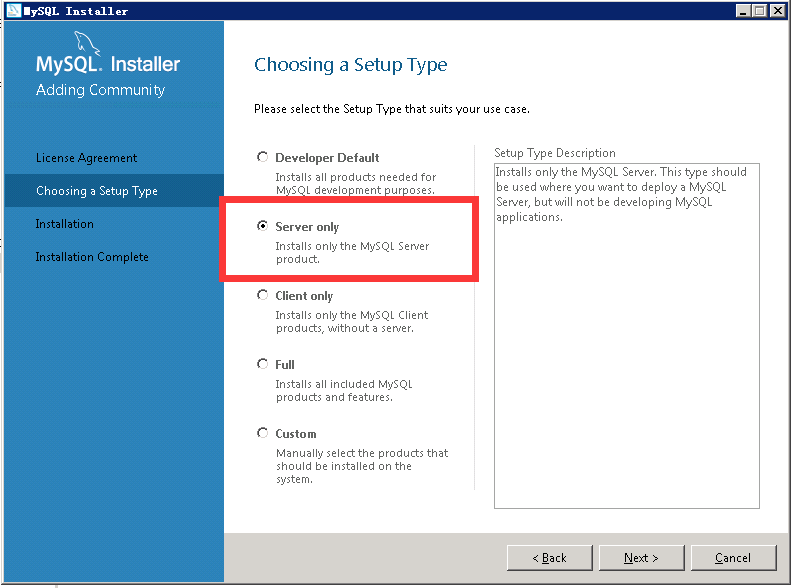Choose the Full setup type
The width and height of the screenshot is (794, 588).
(x=262, y=364)
